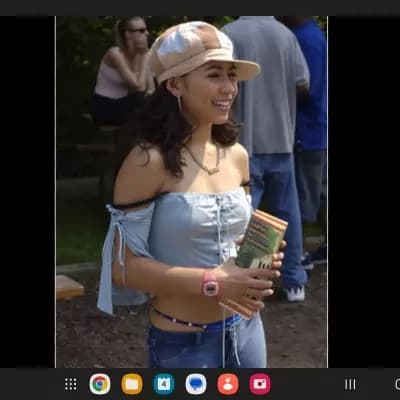
Task: Open the yellow My Files folder app
Action: tap(132, 384)
